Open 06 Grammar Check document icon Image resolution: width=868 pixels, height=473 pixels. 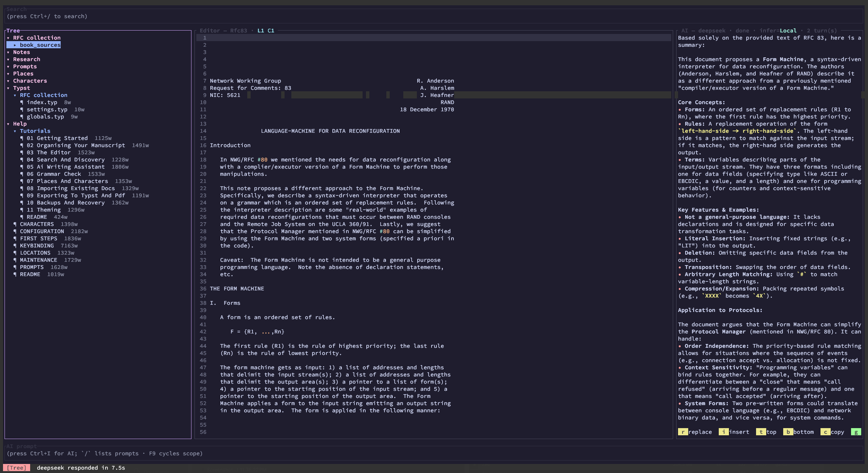(x=21, y=174)
